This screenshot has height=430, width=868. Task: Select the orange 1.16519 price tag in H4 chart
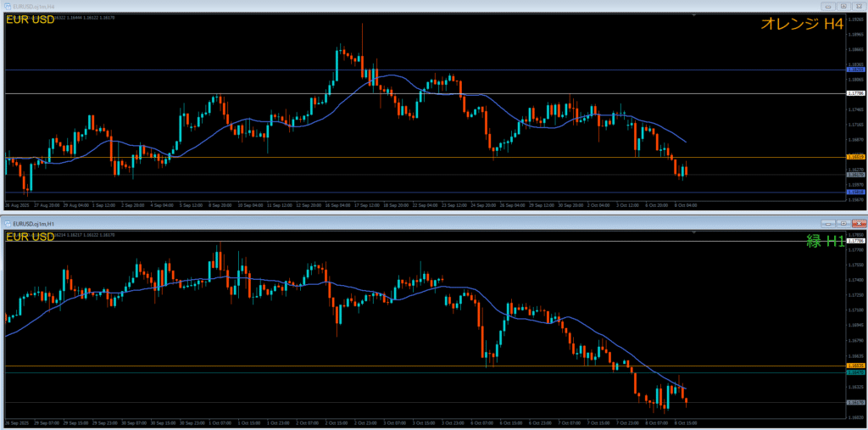[855, 157]
